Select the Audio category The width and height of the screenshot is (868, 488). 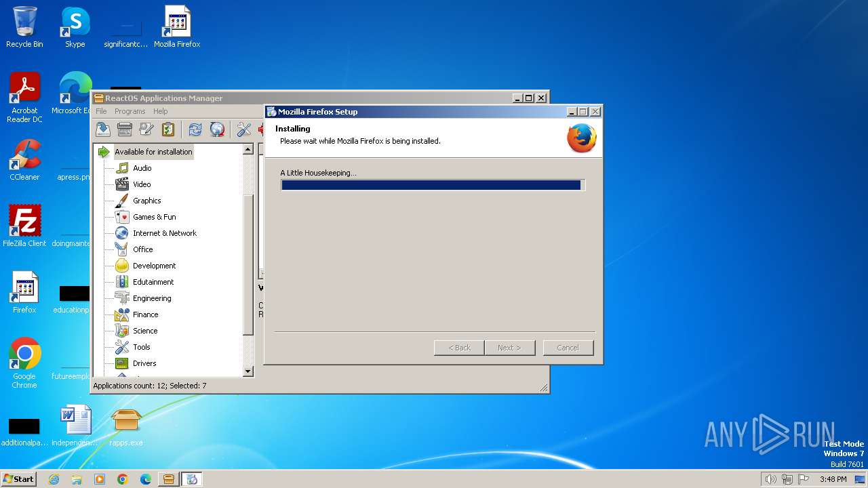142,168
